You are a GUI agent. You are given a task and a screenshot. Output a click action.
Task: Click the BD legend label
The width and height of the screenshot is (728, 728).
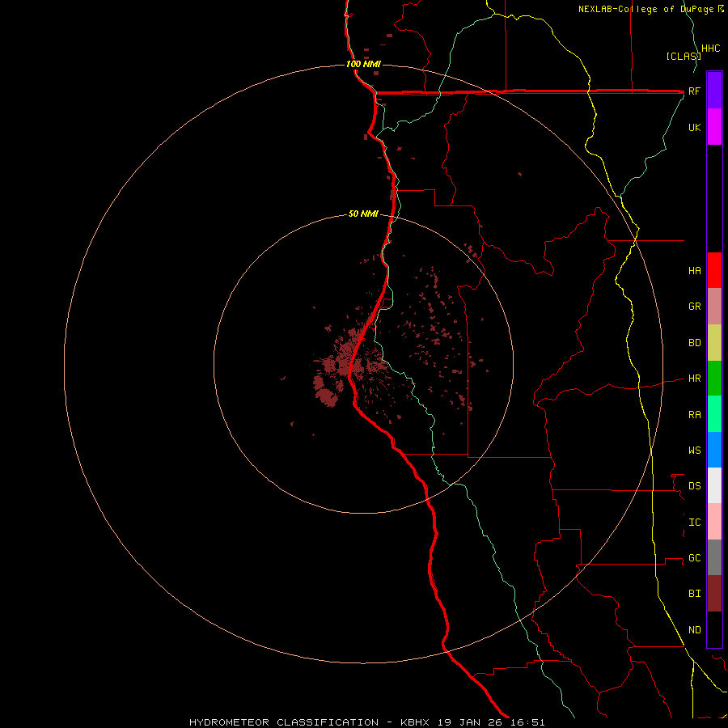[694, 343]
